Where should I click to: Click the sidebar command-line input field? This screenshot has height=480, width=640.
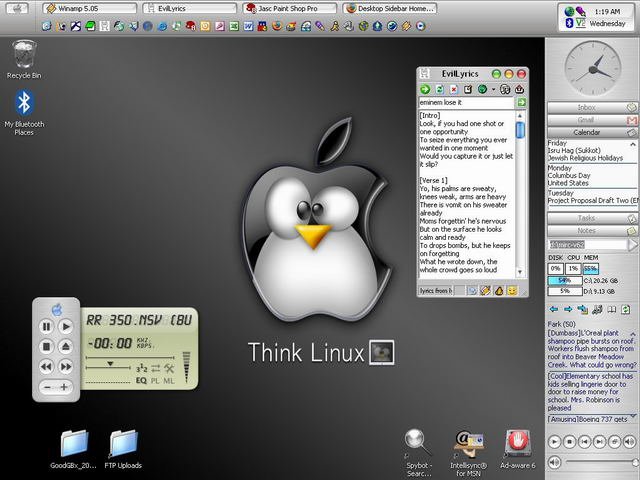point(587,244)
